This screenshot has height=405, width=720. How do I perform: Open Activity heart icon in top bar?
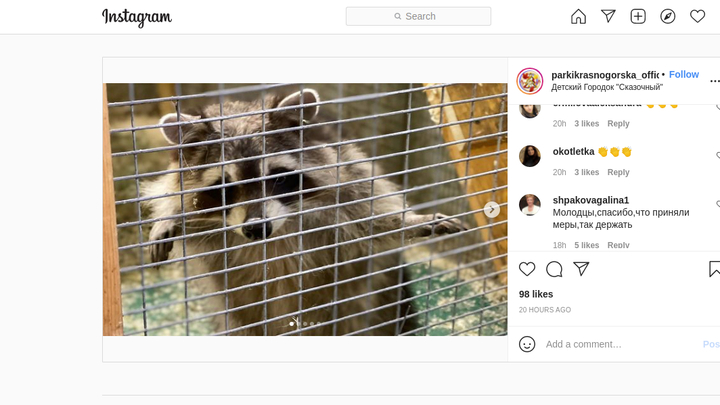tap(697, 17)
